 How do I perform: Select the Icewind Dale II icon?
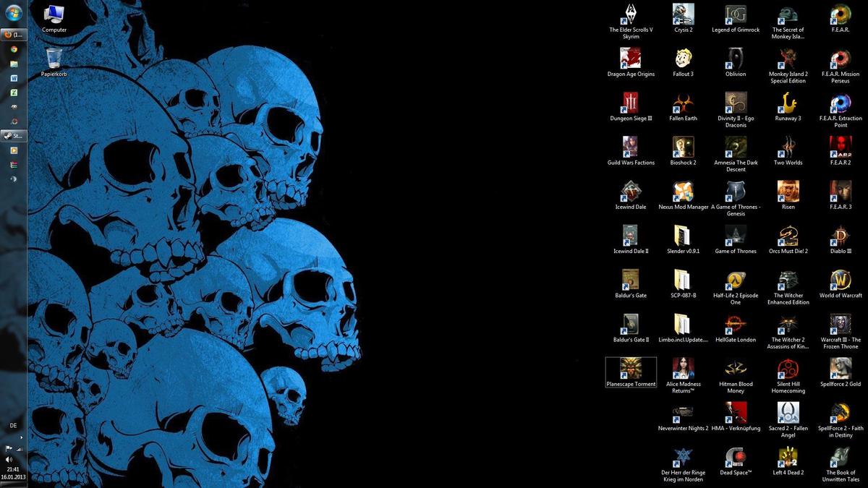pos(631,239)
